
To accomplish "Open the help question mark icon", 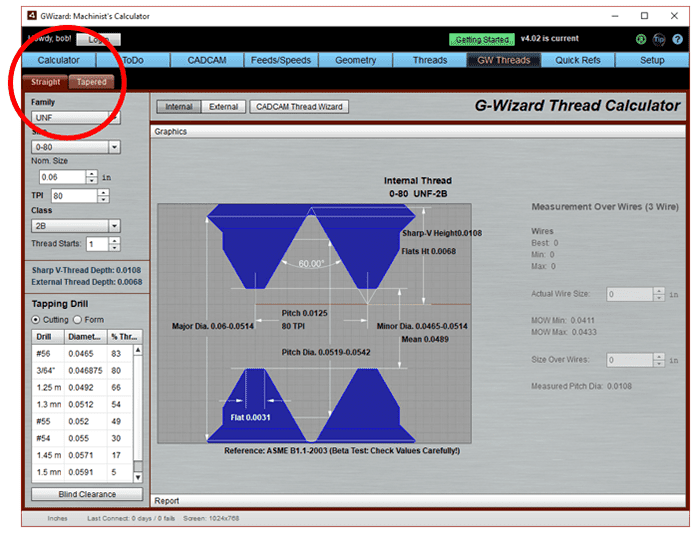I will (x=677, y=39).
